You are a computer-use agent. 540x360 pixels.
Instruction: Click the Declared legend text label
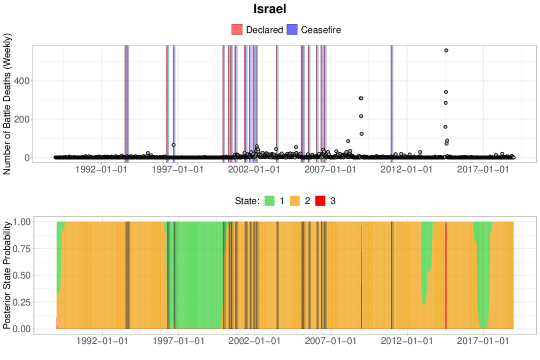pyautogui.click(x=264, y=30)
